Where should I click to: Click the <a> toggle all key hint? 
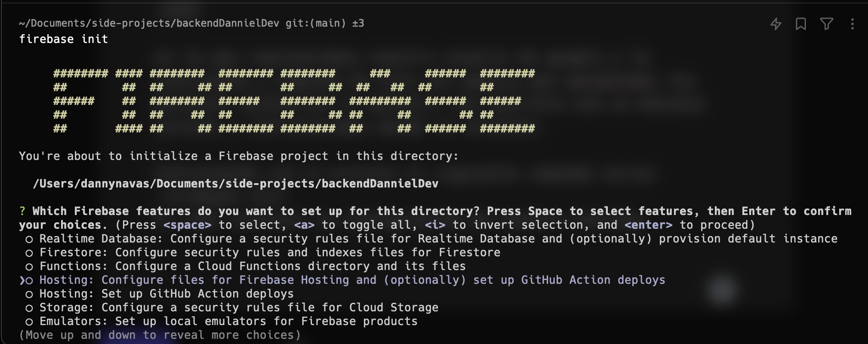coord(304,225)
